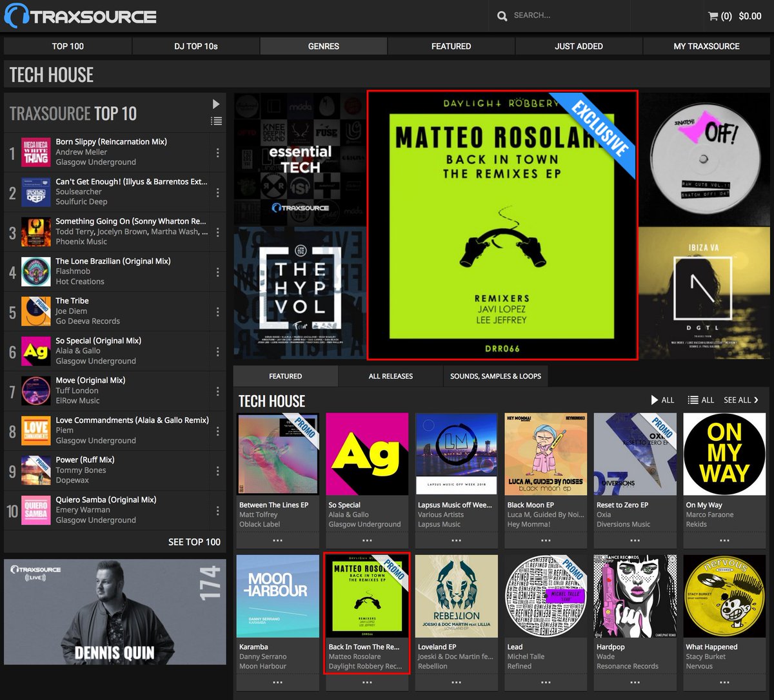Click the SEE ALL link in Tech House section

click(x=740, y=400)
